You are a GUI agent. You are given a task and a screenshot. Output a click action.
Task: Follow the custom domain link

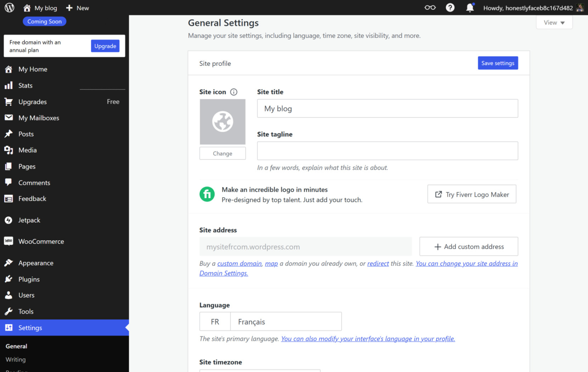[239, 263]
